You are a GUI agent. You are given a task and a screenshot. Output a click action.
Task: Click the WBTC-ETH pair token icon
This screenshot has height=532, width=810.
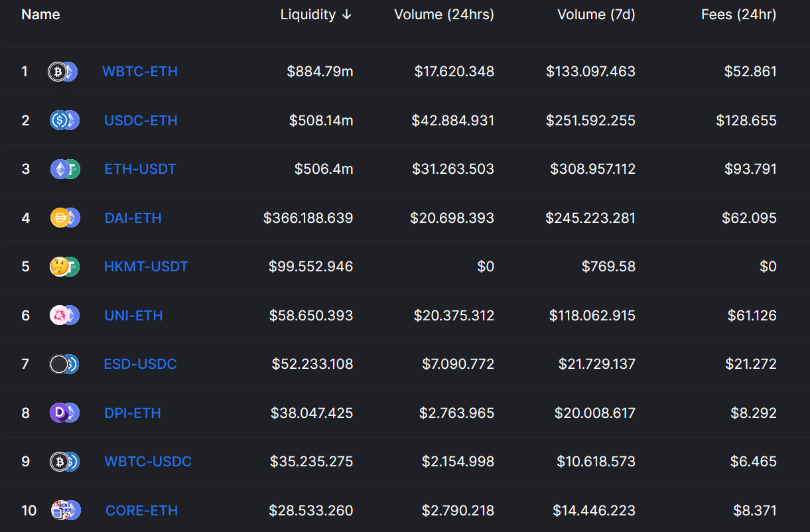click(62, 72)
